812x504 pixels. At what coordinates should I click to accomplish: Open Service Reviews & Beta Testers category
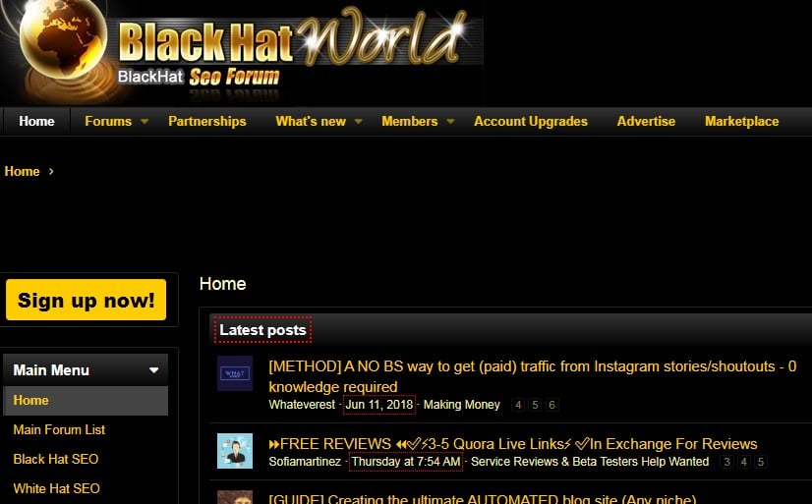pos(590,462)
